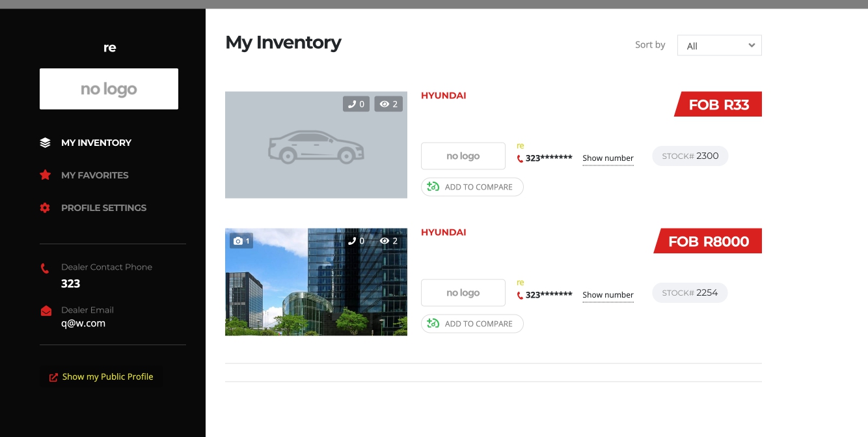This screenshot has height=437, width=868.
Task: Click the My Inventory layers icon
Action: pos(45,143)
